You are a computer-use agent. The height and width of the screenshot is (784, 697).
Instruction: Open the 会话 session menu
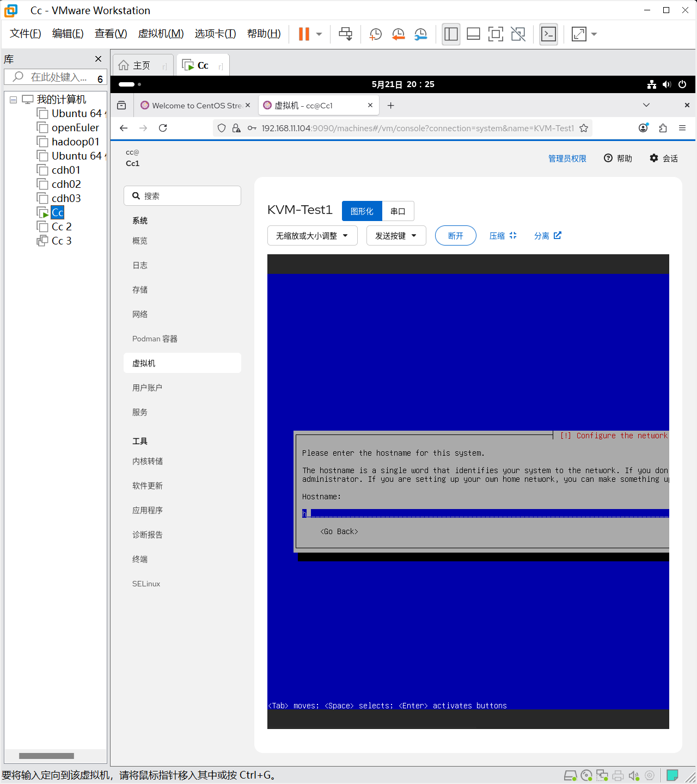[664, 158]
